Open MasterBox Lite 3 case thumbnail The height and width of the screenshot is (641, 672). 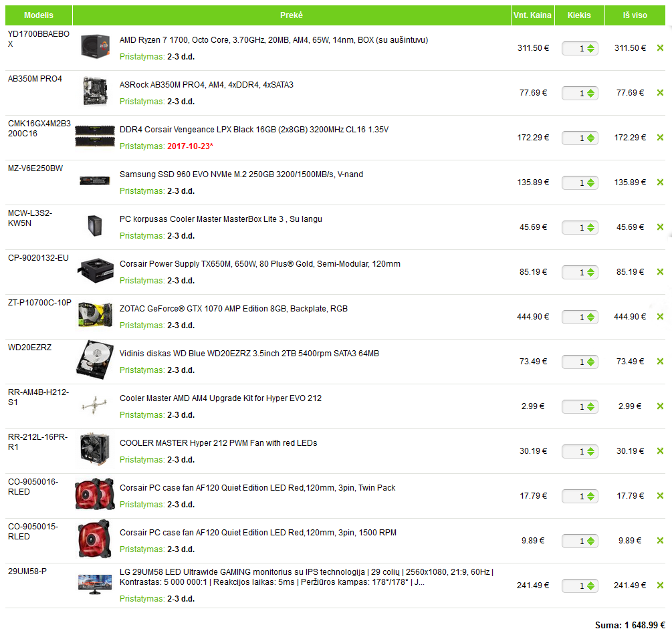click(x=95, y=226)
